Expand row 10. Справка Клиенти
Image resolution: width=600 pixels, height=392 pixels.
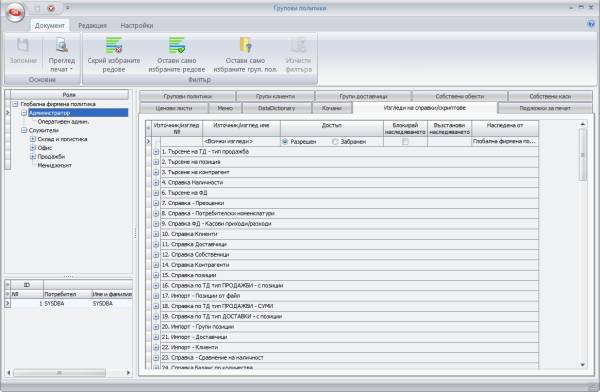[x=156, y=234]
